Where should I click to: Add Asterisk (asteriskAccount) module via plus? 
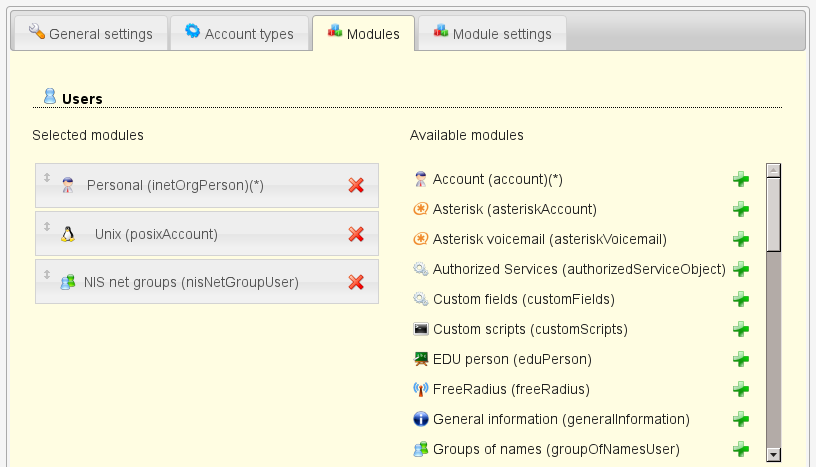click(x=741, y=209)
